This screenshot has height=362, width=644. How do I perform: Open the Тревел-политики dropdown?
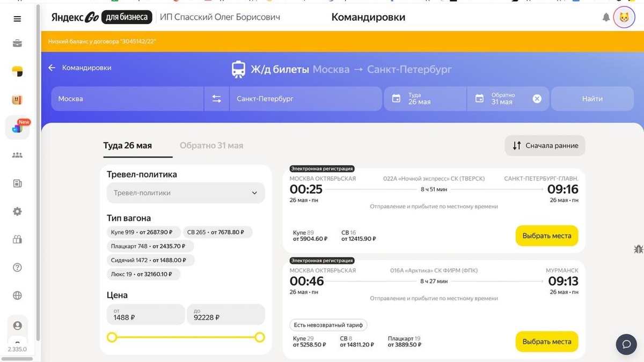[x=185, y=193]
